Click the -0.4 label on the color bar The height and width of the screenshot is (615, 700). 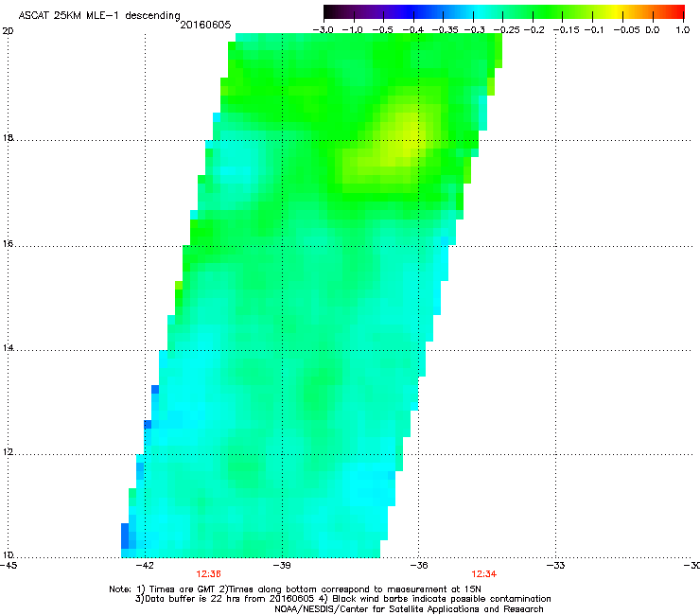pos(413,30)
